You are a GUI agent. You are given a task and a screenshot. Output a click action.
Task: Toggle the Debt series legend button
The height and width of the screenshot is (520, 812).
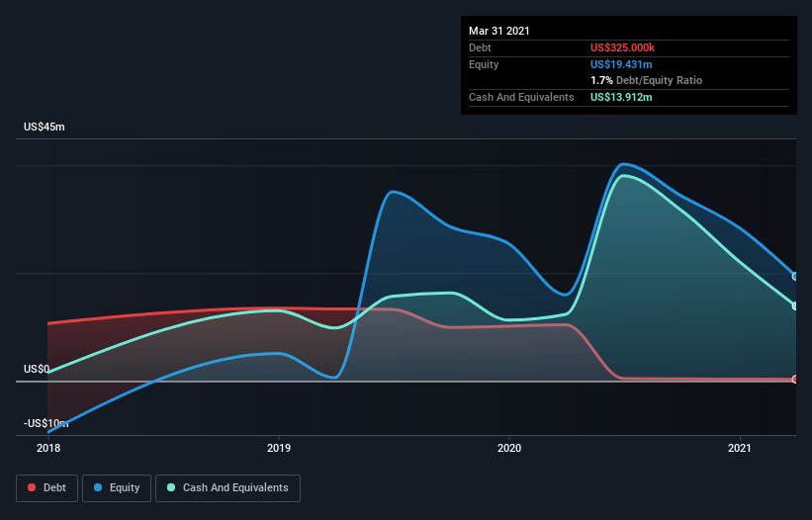(47, 488)
